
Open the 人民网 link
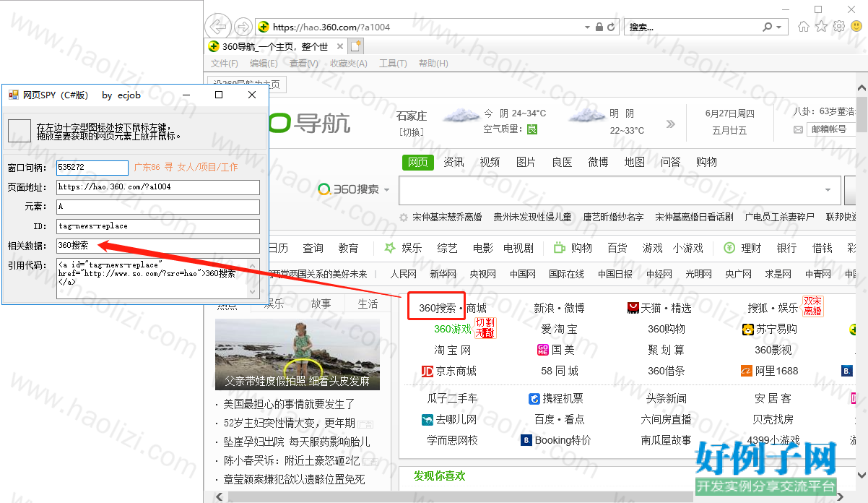tap(404, 274)
